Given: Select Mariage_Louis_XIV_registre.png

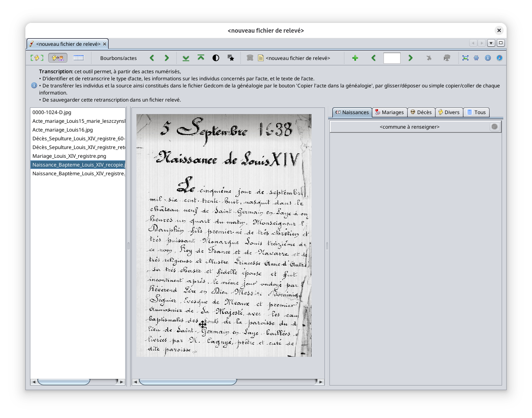Looking at the screenshot, I should point(78,156).
